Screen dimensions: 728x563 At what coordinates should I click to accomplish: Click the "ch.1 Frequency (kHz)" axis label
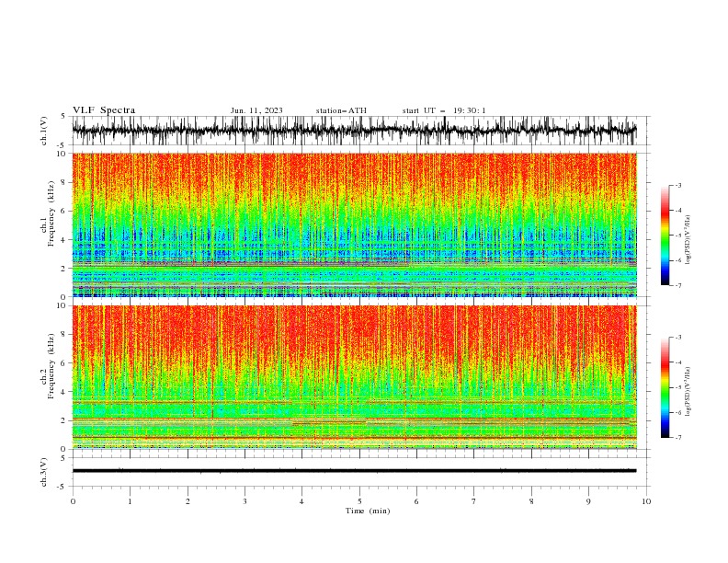(47, 213)
